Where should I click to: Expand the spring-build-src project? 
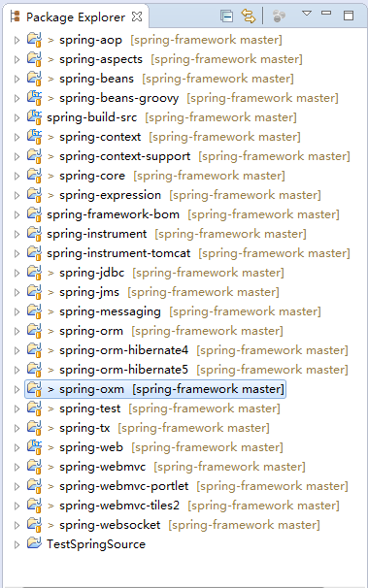pos(17,117)
